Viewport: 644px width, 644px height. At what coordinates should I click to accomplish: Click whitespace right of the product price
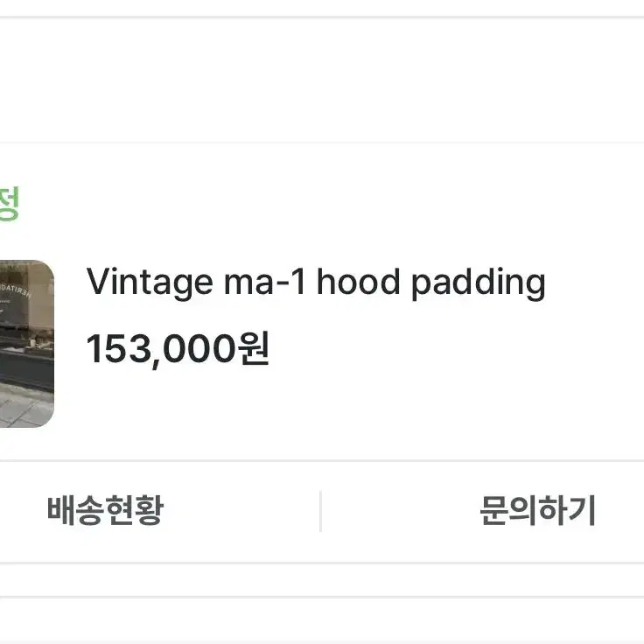coord(451,349)
